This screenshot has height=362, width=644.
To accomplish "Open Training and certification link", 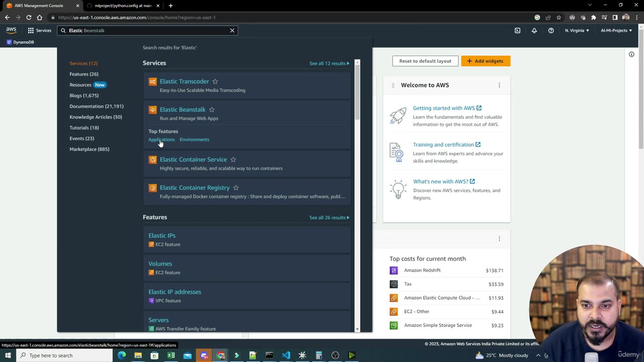I will pyautogui.click(x=446, y=145).
